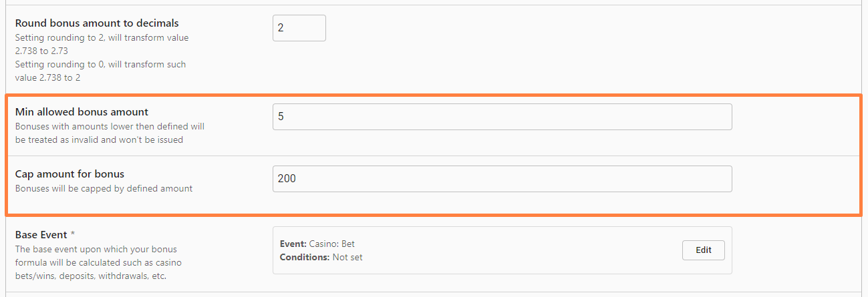Click the Round bonus decimals input field
The height and width of the screenshot is (297, 868).
pyautogui.click(x=299, y=28)
